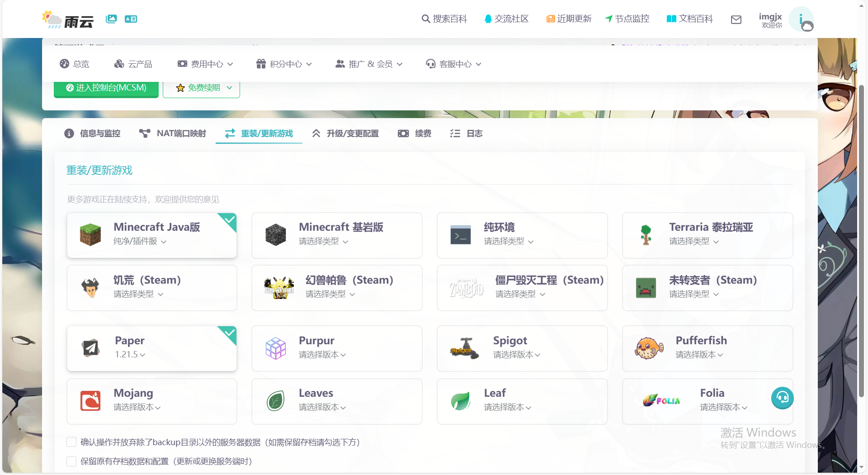This screenshot has height=475, width=868.
Task: Click the 云产品 cubes icon
Action: [119, 64]
